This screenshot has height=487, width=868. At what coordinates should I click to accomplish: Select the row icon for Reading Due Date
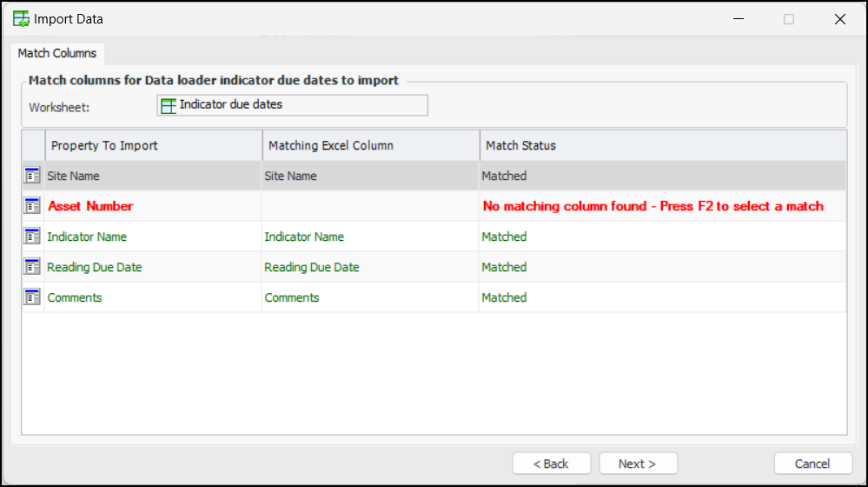point(33,267)
